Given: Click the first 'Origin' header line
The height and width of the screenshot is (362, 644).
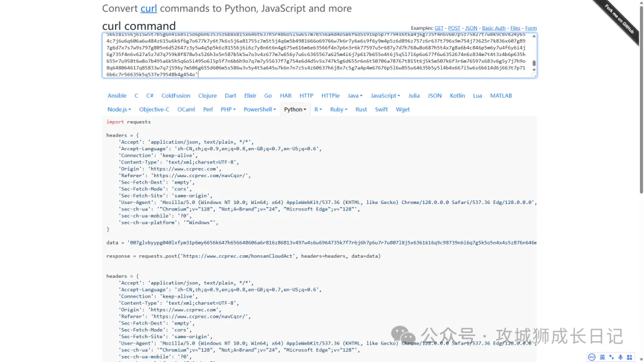Looking at the screenshot, I should pyautogui.click(x=170, y=169).
